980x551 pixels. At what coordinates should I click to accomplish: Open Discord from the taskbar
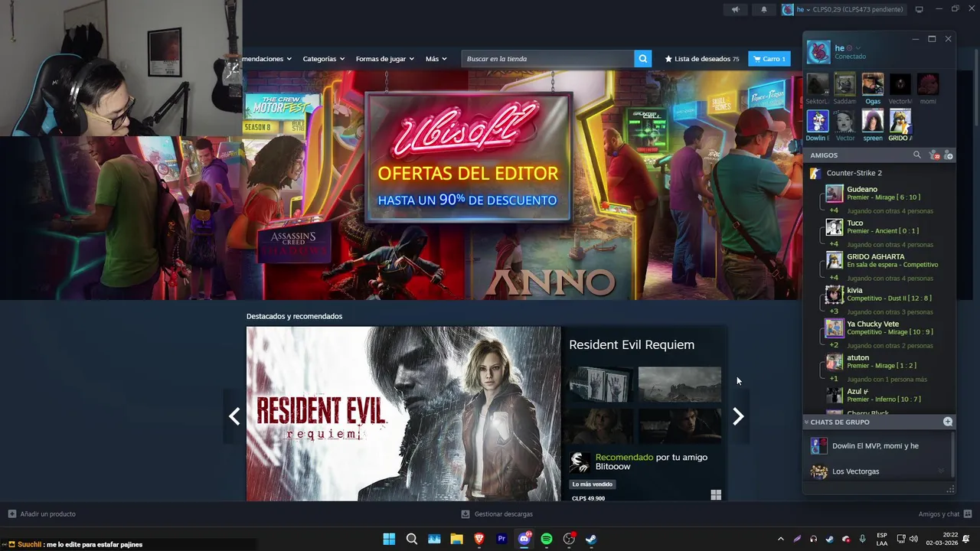point(524,539)
